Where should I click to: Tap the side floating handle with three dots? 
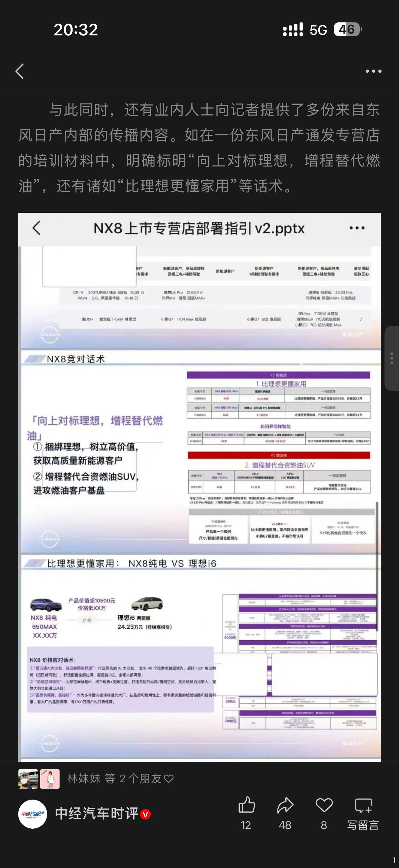[x=392, y=359]
